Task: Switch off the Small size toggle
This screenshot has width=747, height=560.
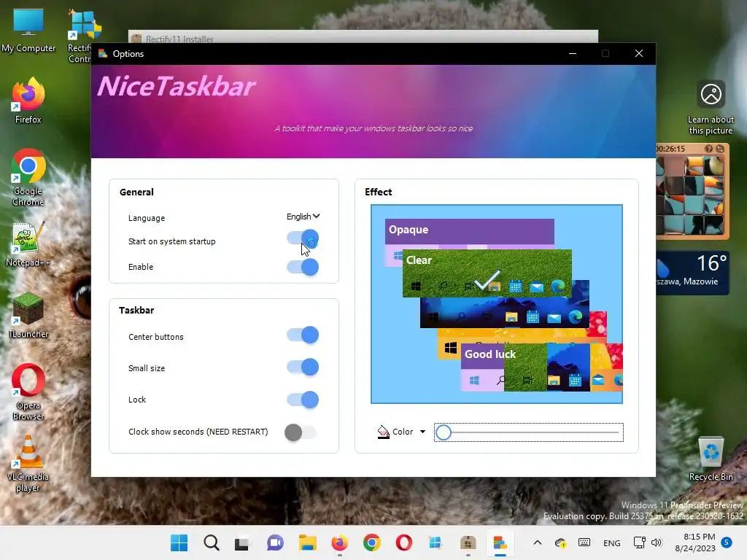Action: (303, 367)
